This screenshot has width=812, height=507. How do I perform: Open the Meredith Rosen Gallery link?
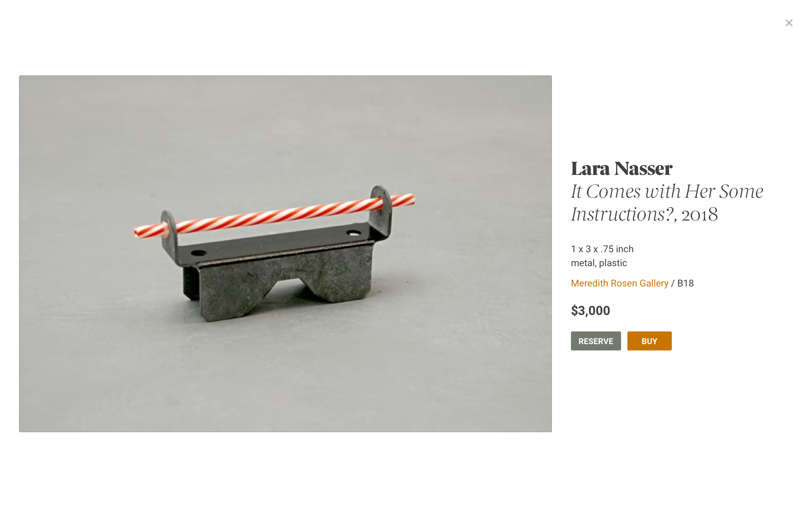(x=619, y=283)
